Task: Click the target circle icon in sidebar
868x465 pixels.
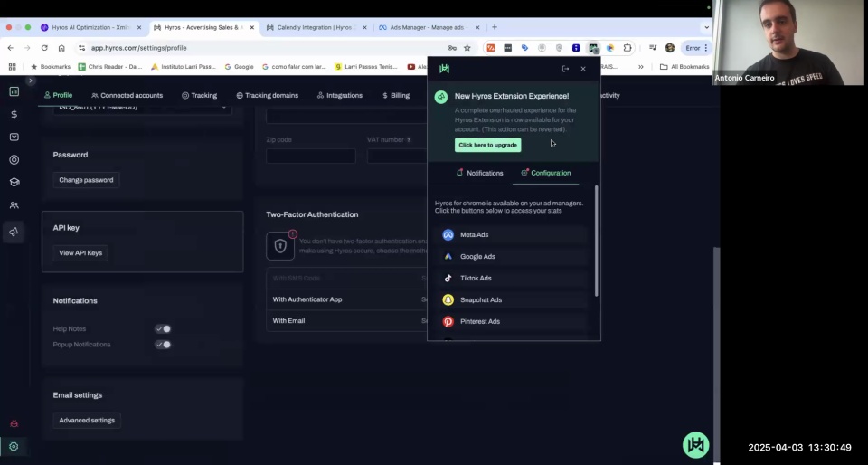Action: 14,159
